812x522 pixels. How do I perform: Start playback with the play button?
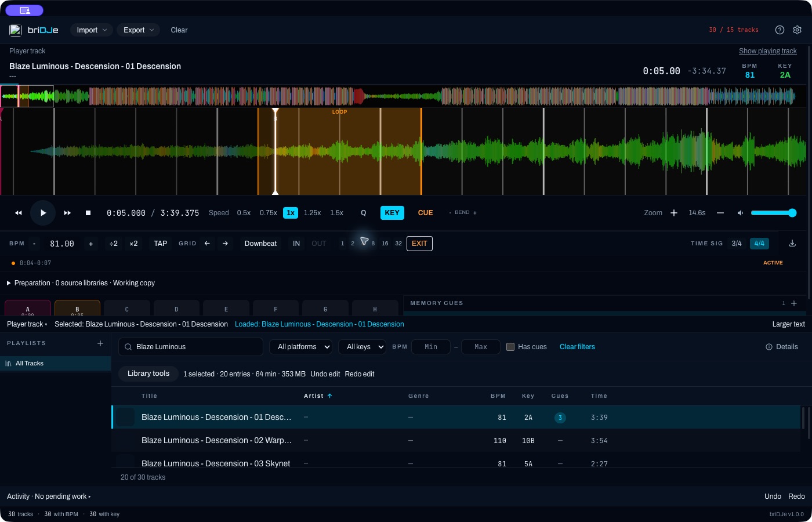(43, 213)
